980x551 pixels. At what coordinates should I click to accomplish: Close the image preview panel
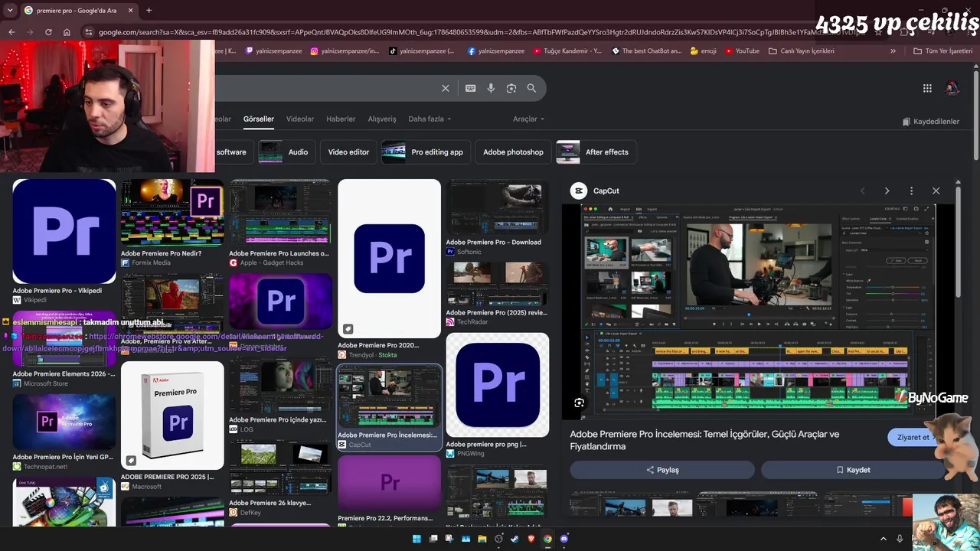click(936, 191)
